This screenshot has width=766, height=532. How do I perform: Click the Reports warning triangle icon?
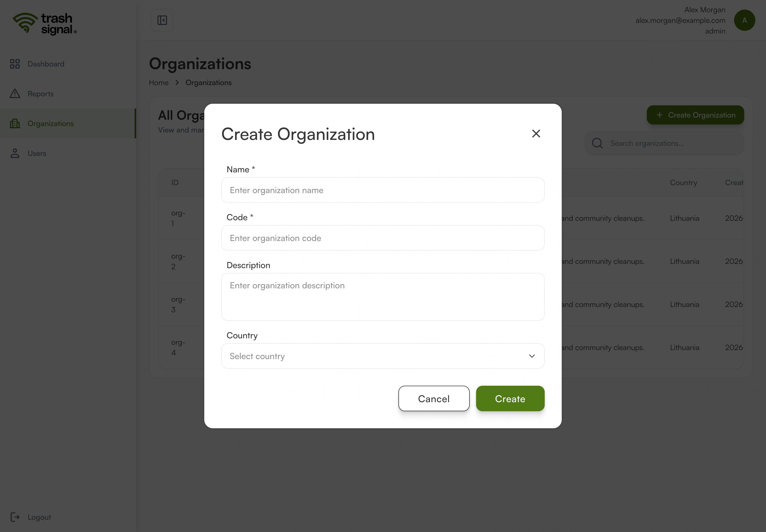click(x=15, y=94)
